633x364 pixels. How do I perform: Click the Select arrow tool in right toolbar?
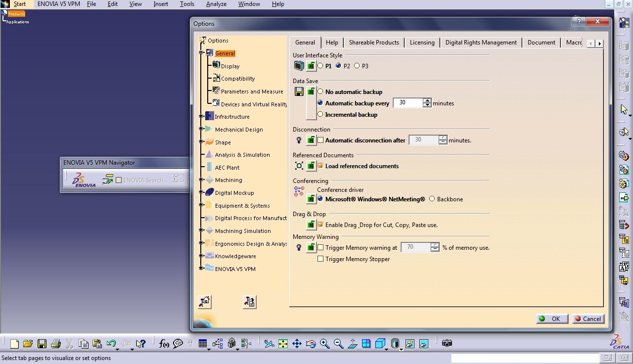pyautogui.click(x=624, y=109)
